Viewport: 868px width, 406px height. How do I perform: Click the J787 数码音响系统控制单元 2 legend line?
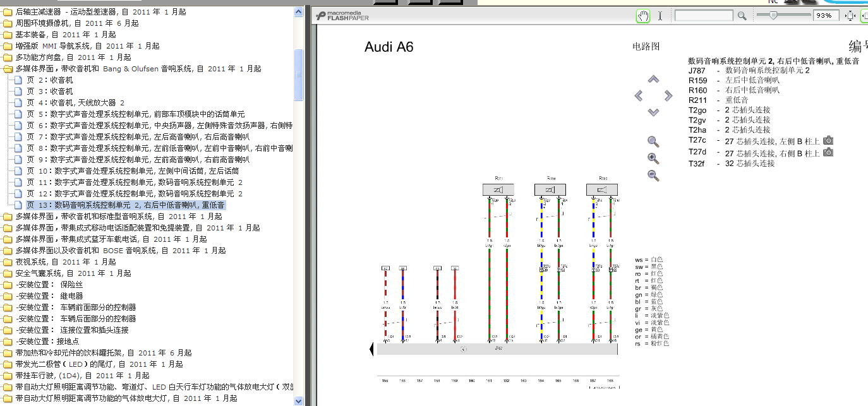click(749, 71)
